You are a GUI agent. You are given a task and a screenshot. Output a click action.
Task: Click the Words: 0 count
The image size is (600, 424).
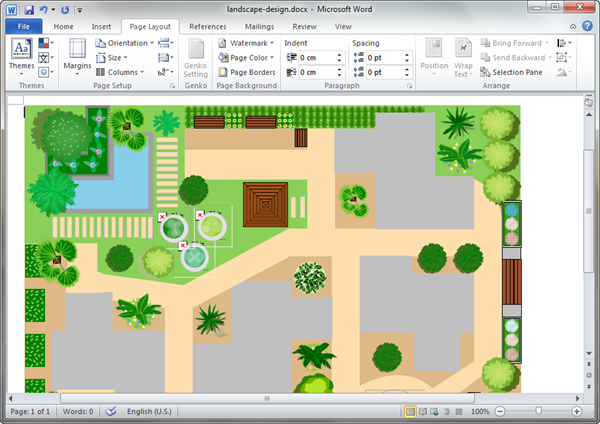click(77, 411)
